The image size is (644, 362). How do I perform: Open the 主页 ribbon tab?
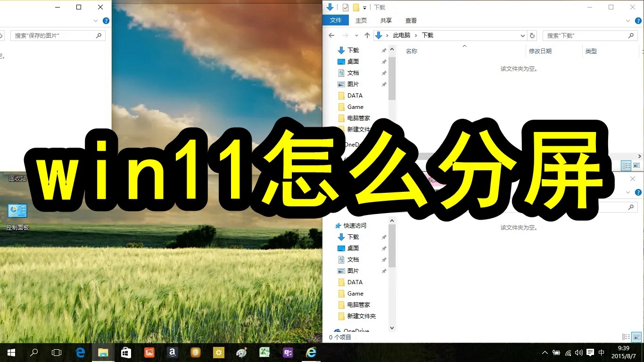pos(361,21)
